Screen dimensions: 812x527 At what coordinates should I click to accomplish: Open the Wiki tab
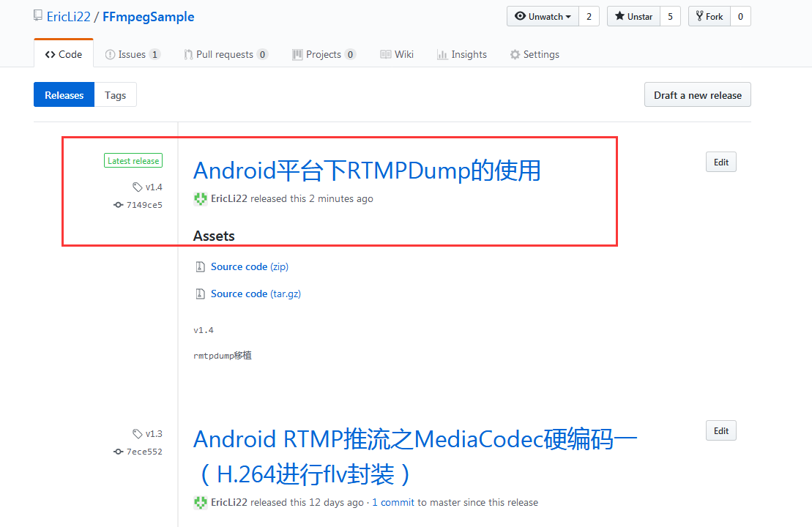[397, 54]
